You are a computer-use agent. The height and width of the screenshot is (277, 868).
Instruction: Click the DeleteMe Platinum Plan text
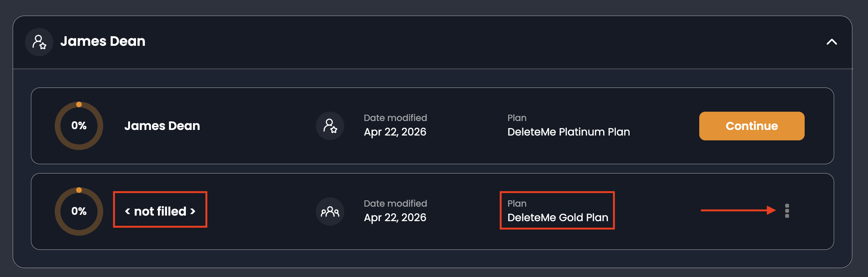point(568,132)
